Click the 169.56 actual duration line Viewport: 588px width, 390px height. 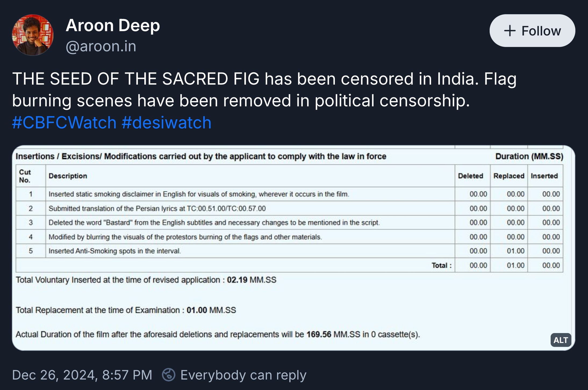pyautogui.click(x=218, y=334)
